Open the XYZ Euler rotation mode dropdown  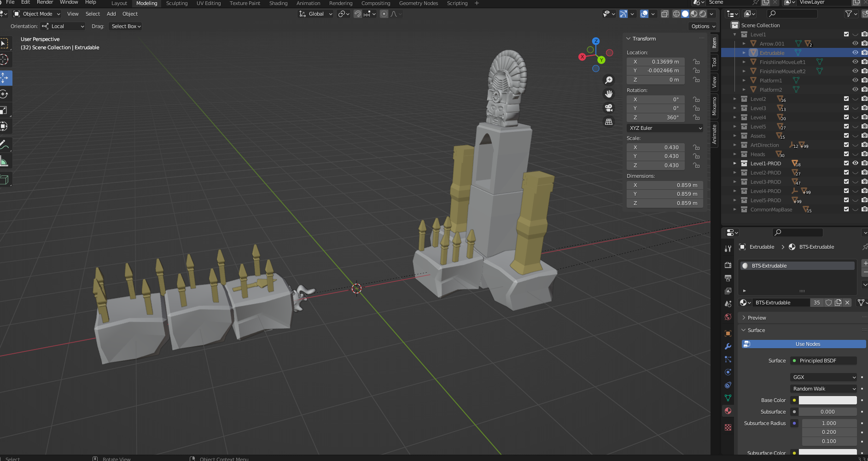[x=665, y=128]
